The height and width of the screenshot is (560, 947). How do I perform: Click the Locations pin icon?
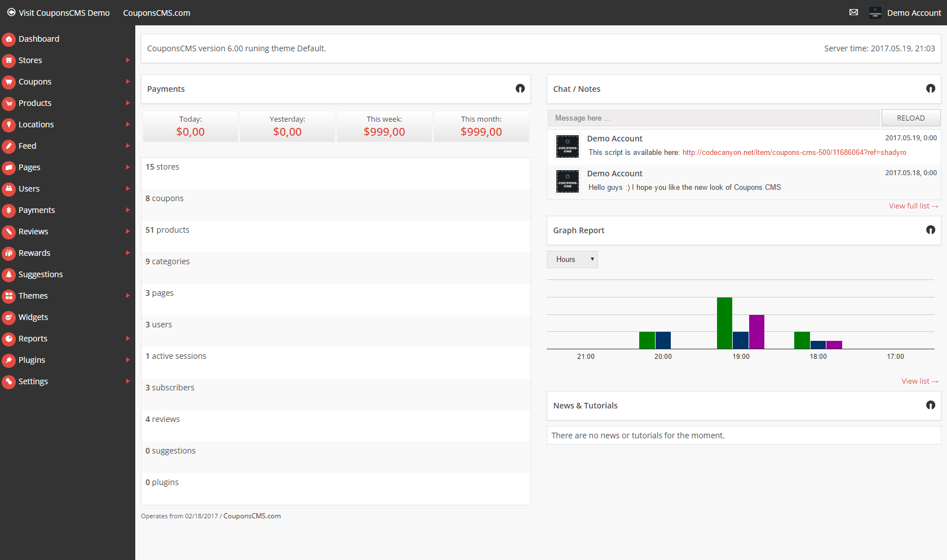pyautogui.click(x=9, y=125)
